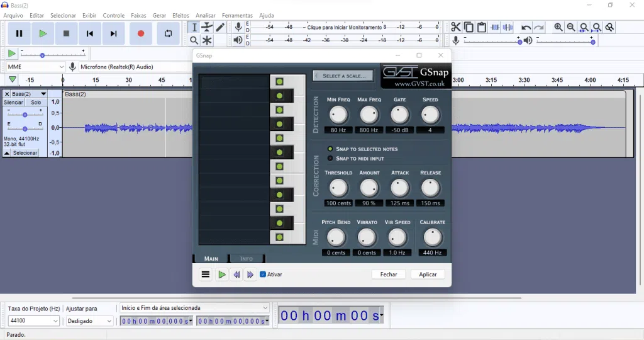The image size is (644, 340).
Task: Click the Copy icon in edit toolbar
Action: click(x=469, y=27)
